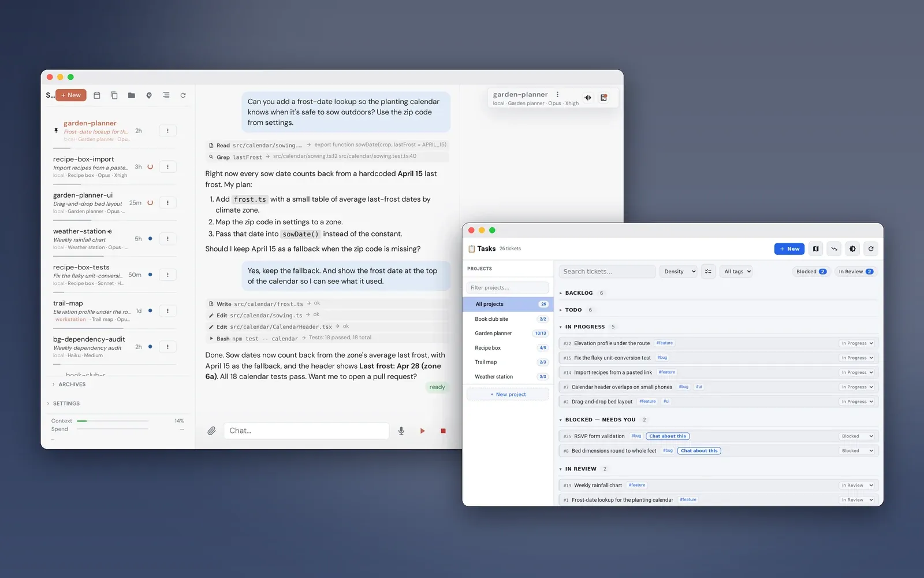Screen dimensions: 924x578
Task: Open the three-dot menu beside the garden-planner header title
Action: pyautogui.click(x=557, y=94)
